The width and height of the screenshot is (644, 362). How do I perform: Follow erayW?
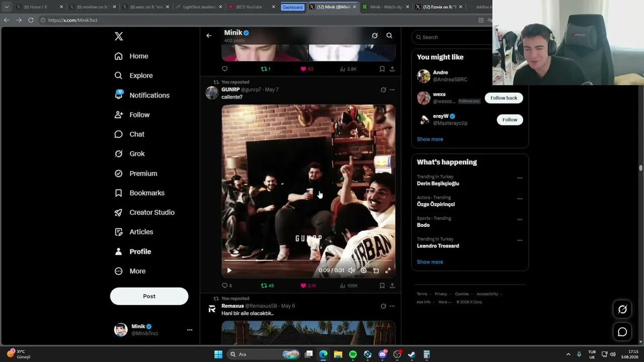(x=510, y=120)
